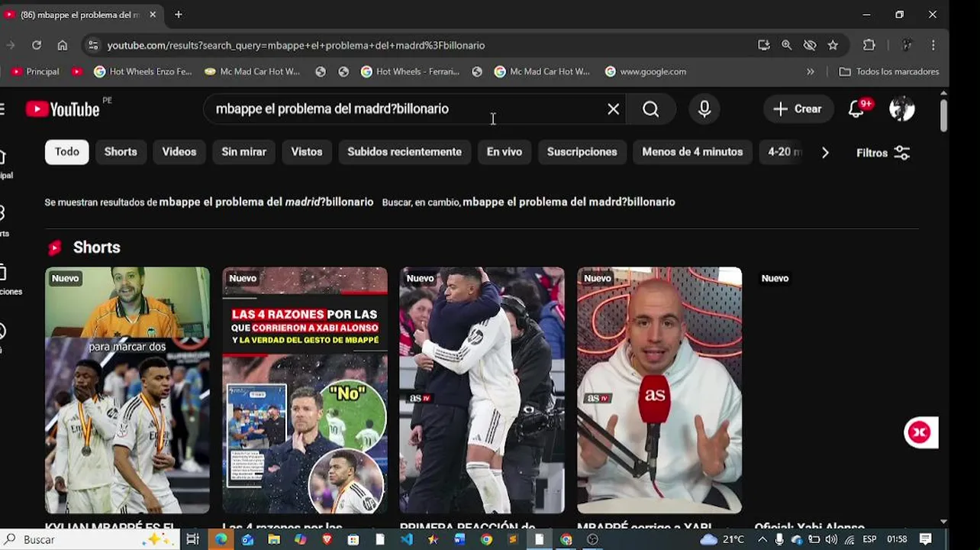Expand hidden bookmarks with double chevron
Screen dimensions: 980x550
click(x=811, y=72)
